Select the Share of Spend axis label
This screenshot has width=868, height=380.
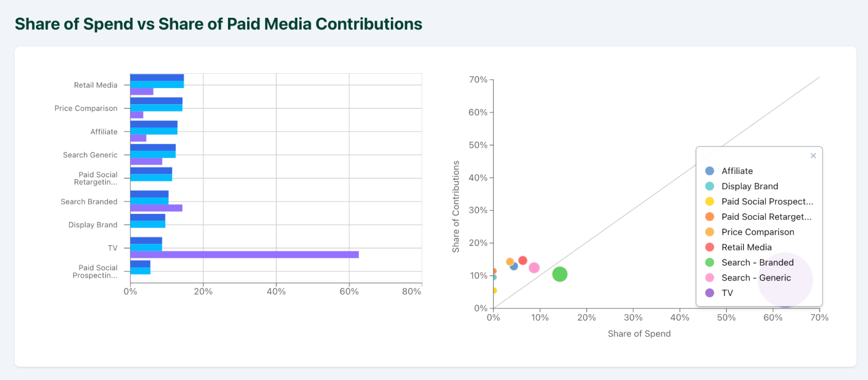point(639,334)
